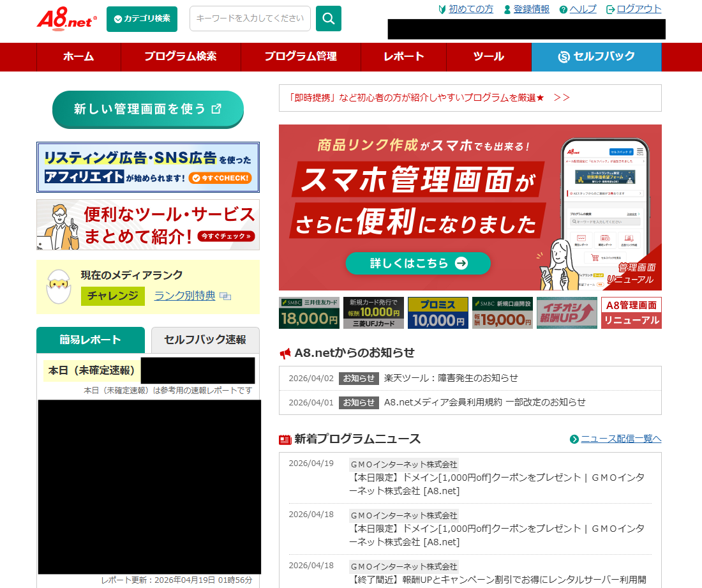The height and width of the screenshot is (588, 702).
Task: Open 楽天ツール：障害発生のお知らせ notice
Action: point(451,379)
